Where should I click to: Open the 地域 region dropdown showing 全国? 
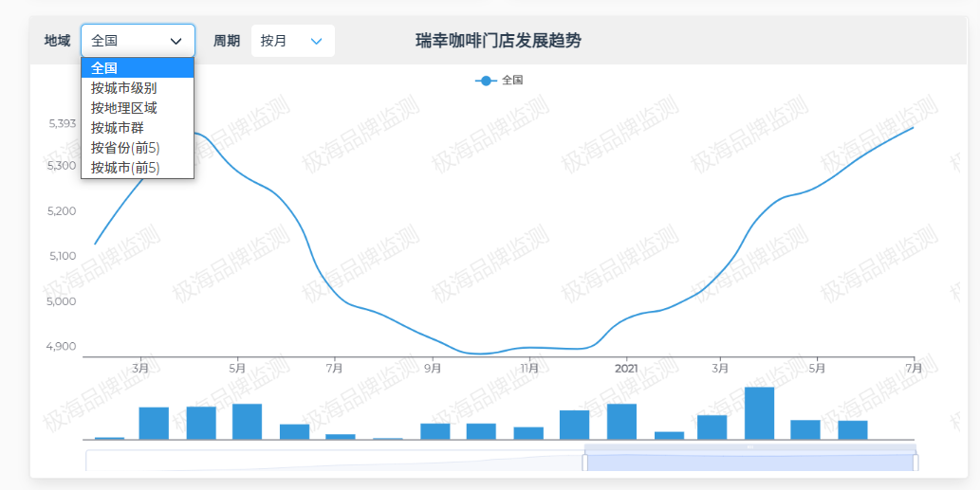tap(138, 41)
